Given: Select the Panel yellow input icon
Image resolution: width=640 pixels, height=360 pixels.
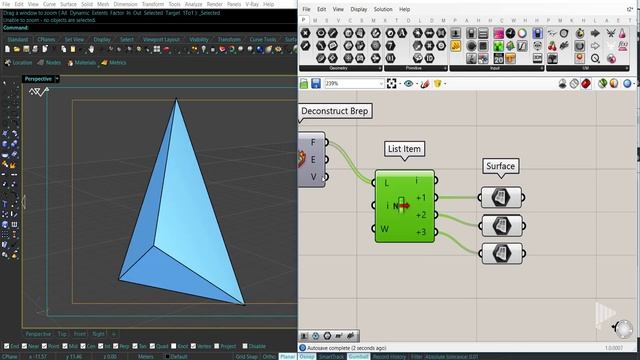Looking at the screenshot, I should click(x=456, y=46).
